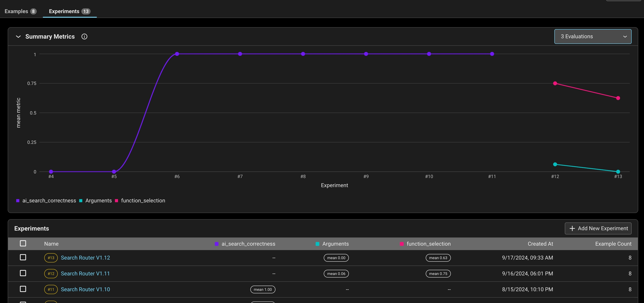Collapse the Summary Metrics panel chevron

18,37
